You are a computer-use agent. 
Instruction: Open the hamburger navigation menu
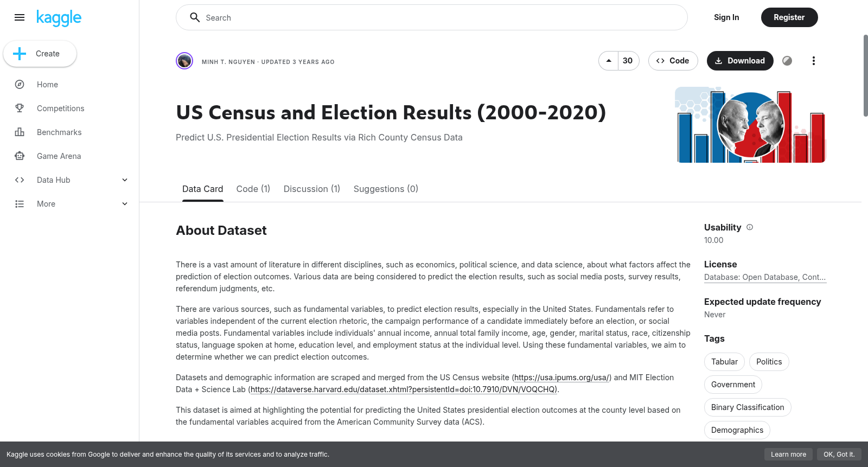click(x=20, y=17)
